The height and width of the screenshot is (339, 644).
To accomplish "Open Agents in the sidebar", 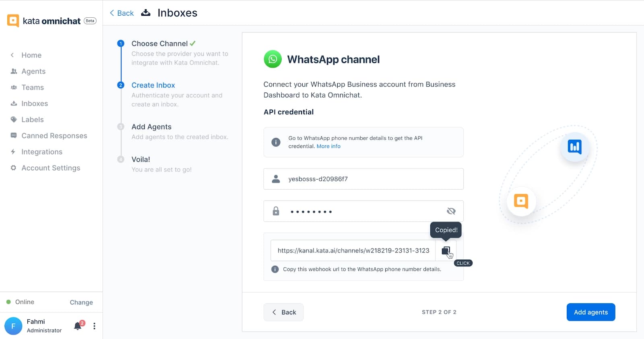I will tap(33, 71).
